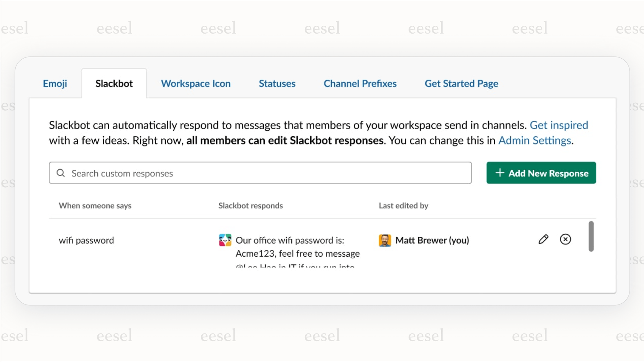Image resolution: width=644 pixels, height=362 pixels.
Task: Delete the wifi password response via the X icon
Action: 565,239
